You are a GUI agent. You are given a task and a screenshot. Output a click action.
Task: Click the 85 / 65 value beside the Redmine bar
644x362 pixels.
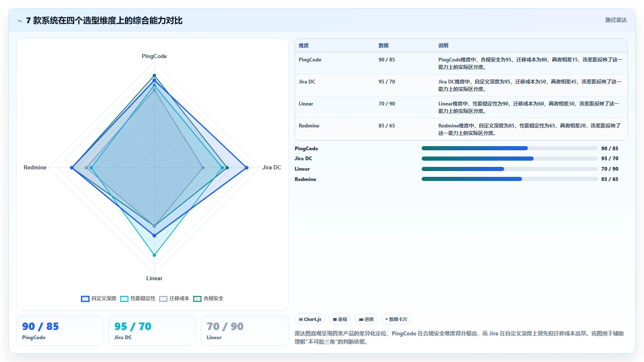point(610,179)
